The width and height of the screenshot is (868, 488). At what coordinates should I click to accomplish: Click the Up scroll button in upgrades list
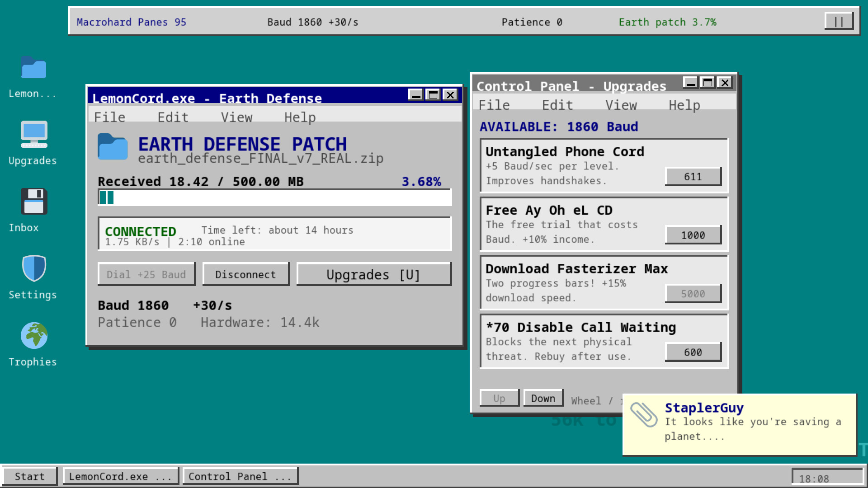[500, 398]
